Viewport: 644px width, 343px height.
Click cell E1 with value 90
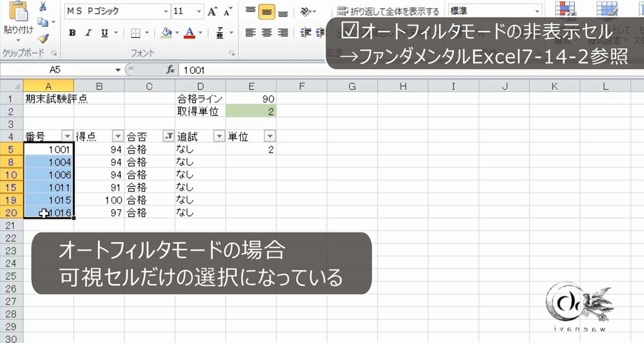[251, 99]
